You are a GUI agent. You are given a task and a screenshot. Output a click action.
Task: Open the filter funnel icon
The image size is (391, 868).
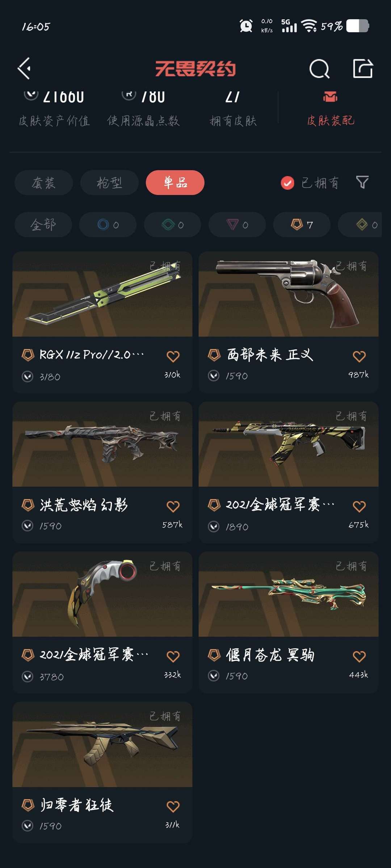pyautogui.click(x=362, y=182)
